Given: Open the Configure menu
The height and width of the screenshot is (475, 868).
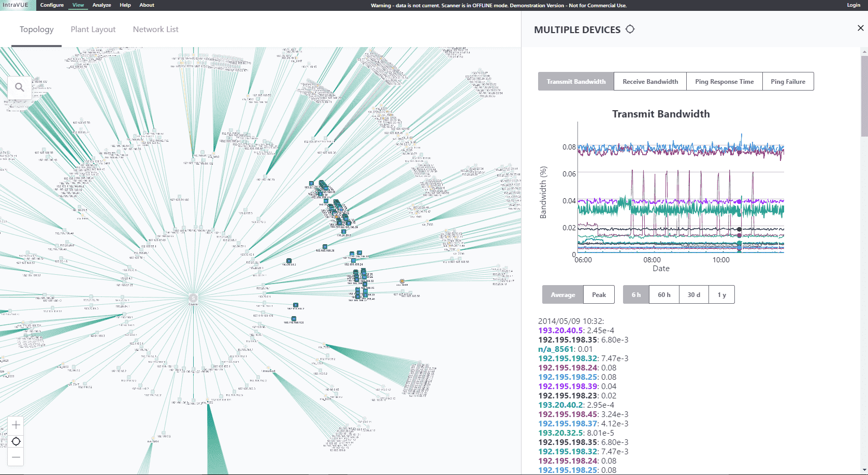Looking at the screenshot, I should pyautogui.click(x=52, y=5).
